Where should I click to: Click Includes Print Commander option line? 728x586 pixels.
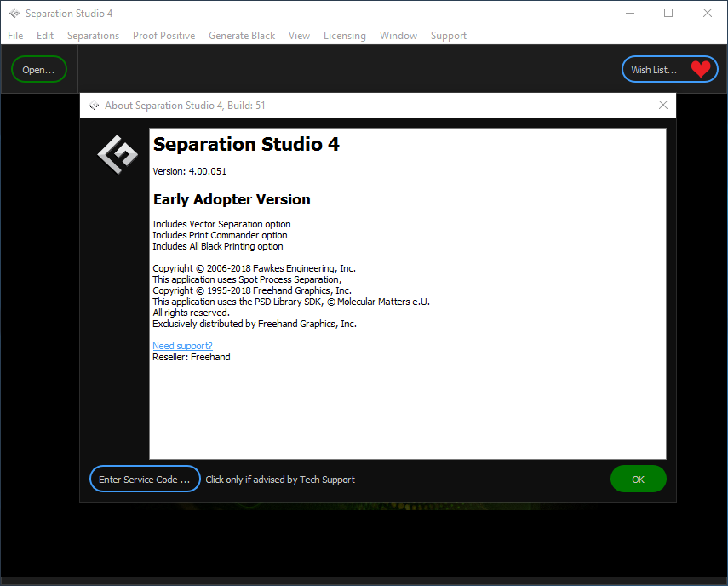coord(220,235)
